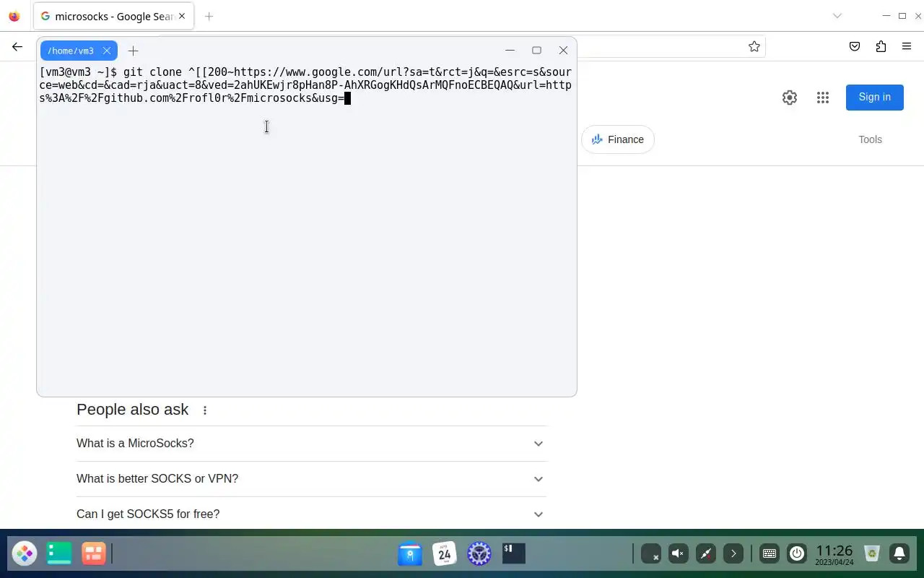The width and height of the screenshot is (924, 578).
Task: Open People also ask options menu
Action: click(x=205, y=410)
